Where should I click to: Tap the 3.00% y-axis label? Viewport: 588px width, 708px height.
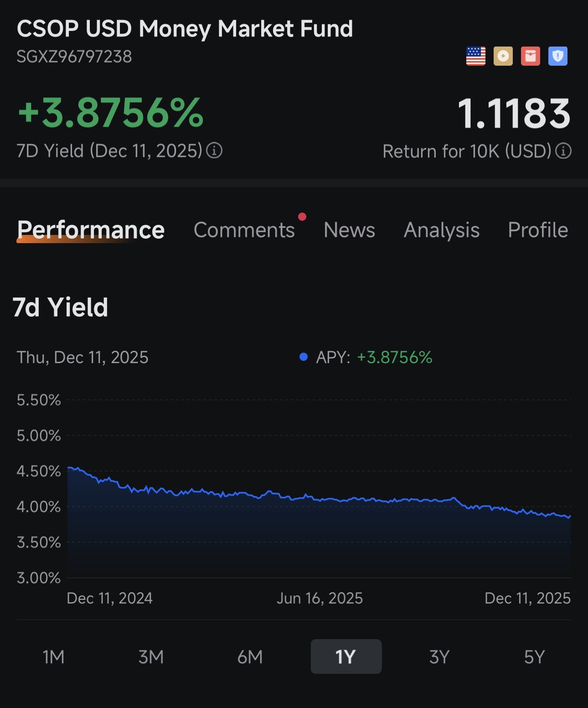(x=39, y=578)
